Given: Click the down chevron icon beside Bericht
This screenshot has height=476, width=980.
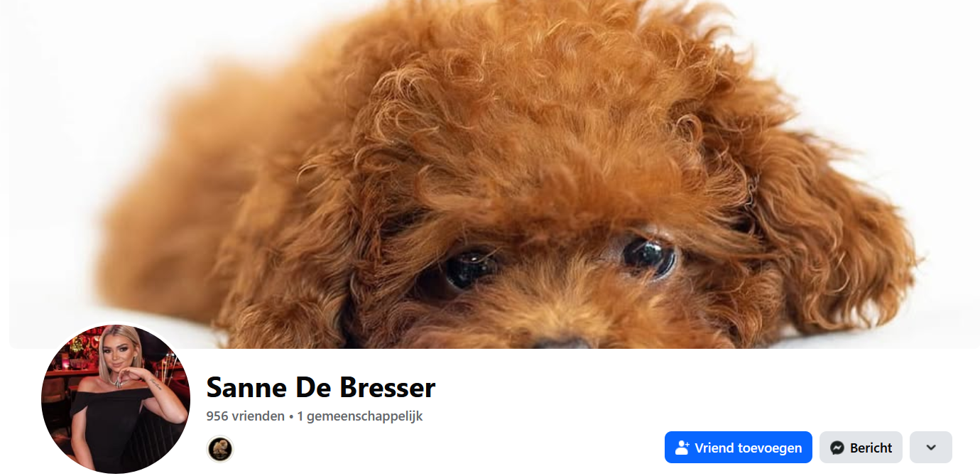Looking at the screenshot, I should pyautogui.click(x=931, y=448).
